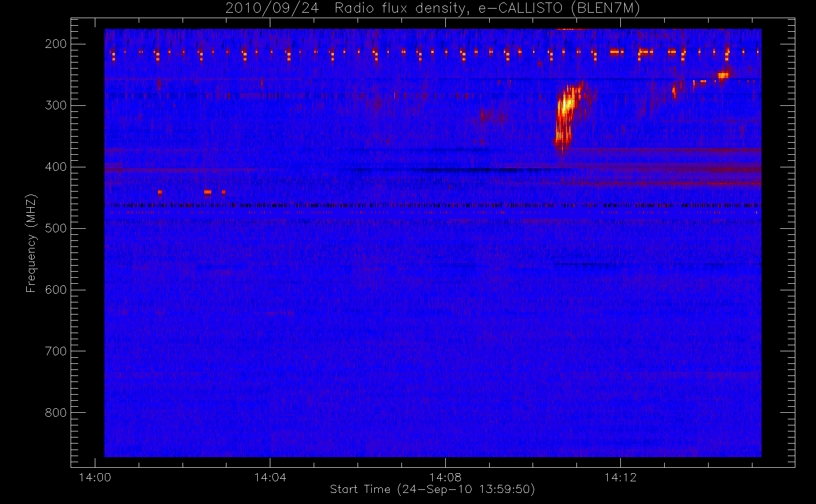
Task: Click the 'Frequency (MHz)' axis label
Action: point(31,243)
